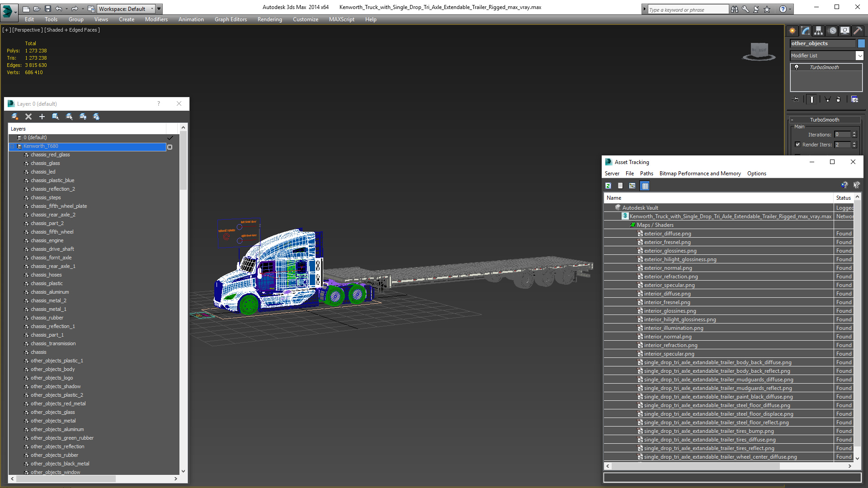The image size is (868, 488).
Task: Click the Status column header
Action: click(x=844, y=198)
